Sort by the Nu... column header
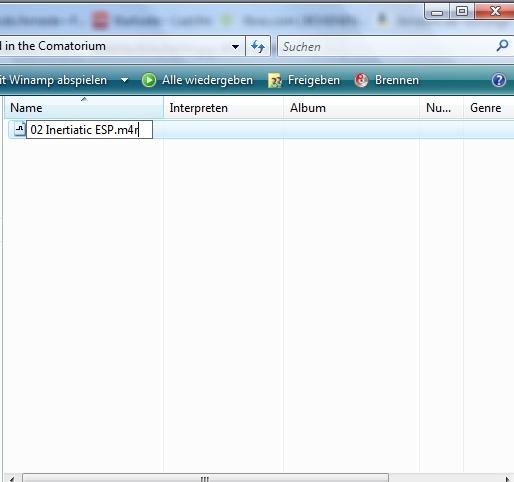Screen dimensions: 514x482 [x=441, y=108]
